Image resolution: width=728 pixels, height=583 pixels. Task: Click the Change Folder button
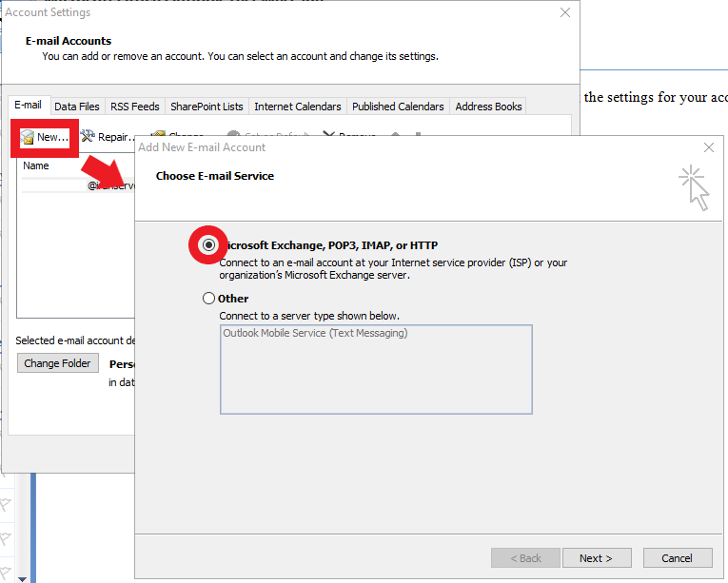(x=57, y=363)
